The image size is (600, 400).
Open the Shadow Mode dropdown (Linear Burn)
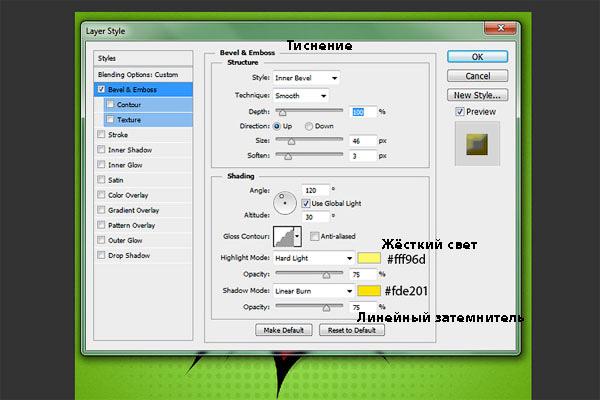click(x=313, y=291)
